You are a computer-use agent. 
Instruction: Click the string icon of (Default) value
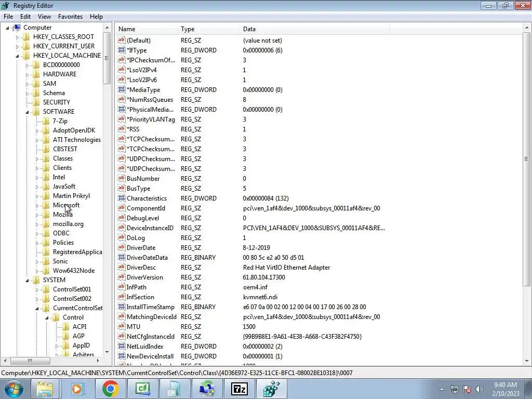pos(122,40)
